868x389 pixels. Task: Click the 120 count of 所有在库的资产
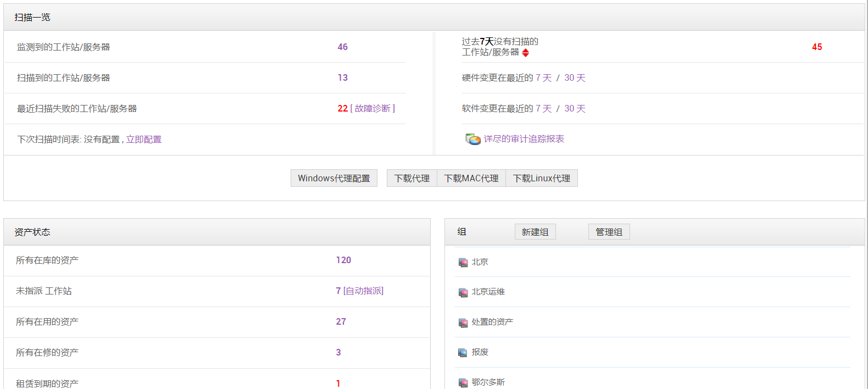343,260
